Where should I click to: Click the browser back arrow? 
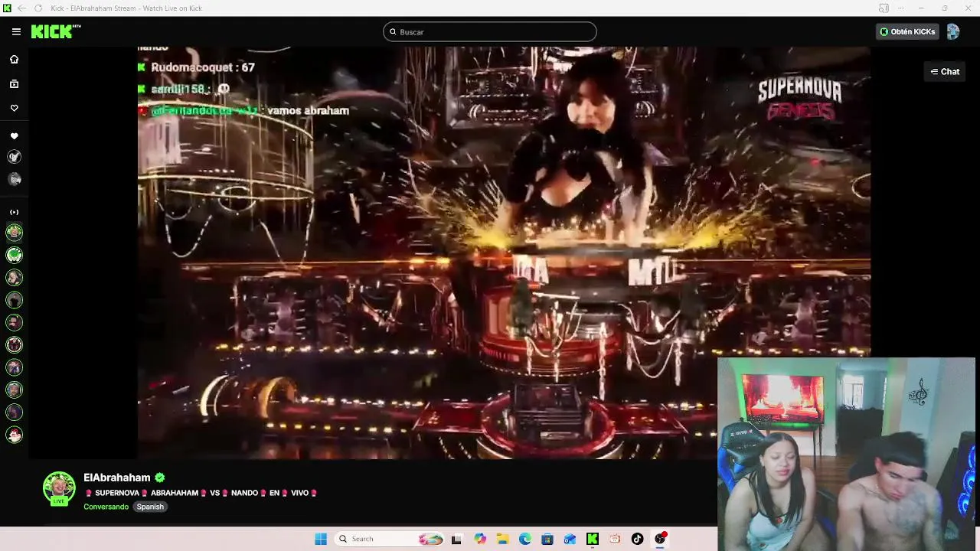coord(22,8)
